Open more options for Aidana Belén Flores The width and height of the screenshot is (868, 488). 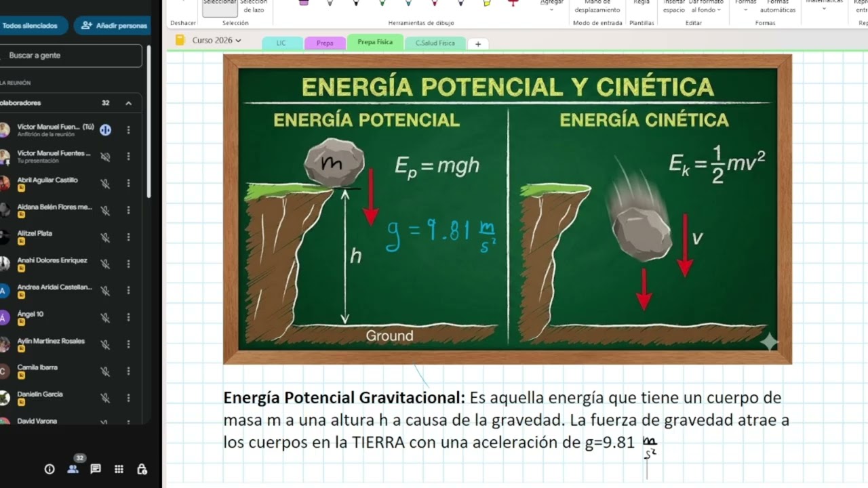[128, 211]
